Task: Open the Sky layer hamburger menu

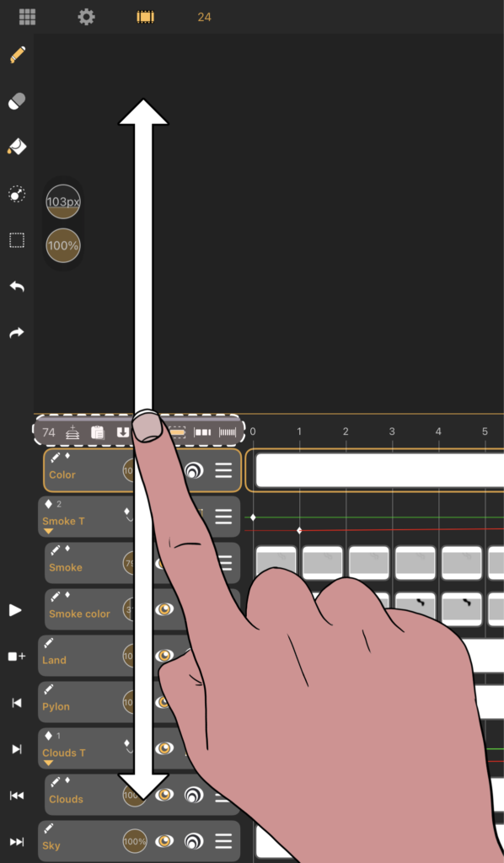Action: tap(223, 841)
